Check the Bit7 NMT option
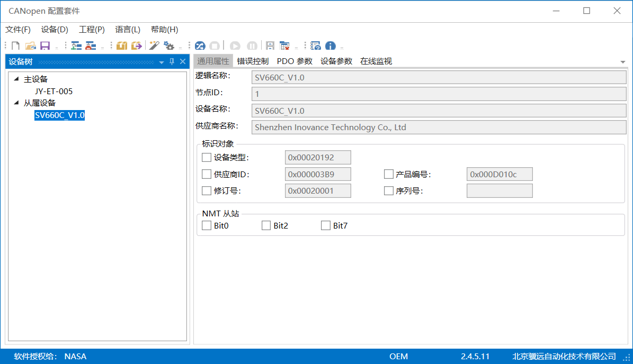 (325, 225)
